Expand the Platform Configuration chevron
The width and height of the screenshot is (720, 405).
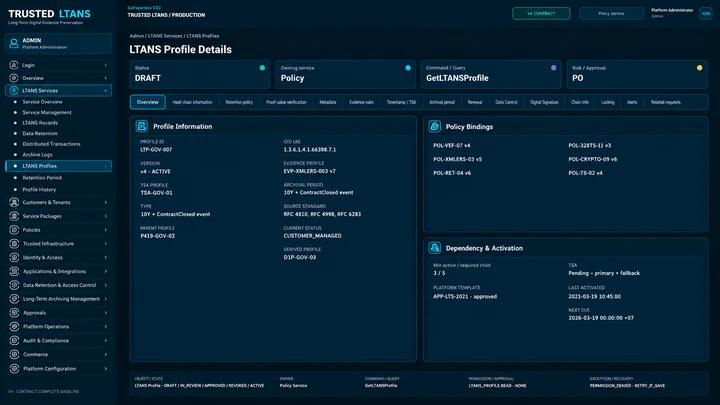pos(106,368)
